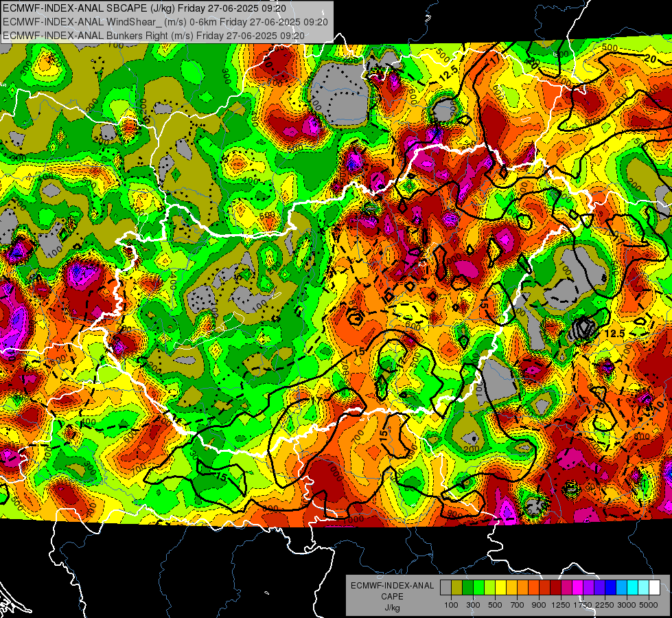Click the 500 legend tick label
This screenshot has width=672, height=618.
495,605
